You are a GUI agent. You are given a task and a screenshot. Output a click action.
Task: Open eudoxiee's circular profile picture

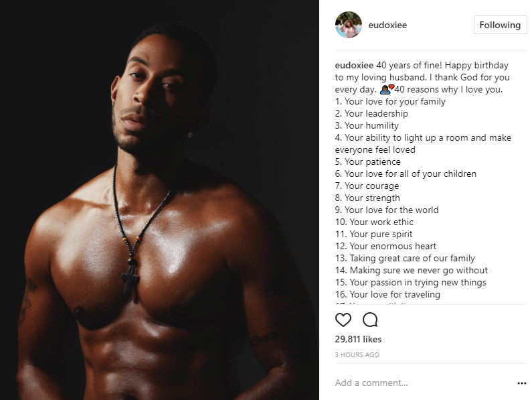tap(349, 25)
